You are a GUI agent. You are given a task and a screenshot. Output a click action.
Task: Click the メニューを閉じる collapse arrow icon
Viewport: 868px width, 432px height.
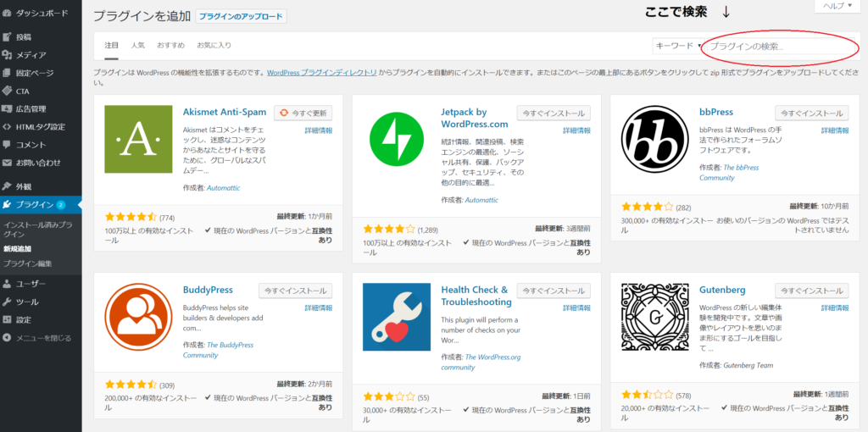click(x=7, y=338)
